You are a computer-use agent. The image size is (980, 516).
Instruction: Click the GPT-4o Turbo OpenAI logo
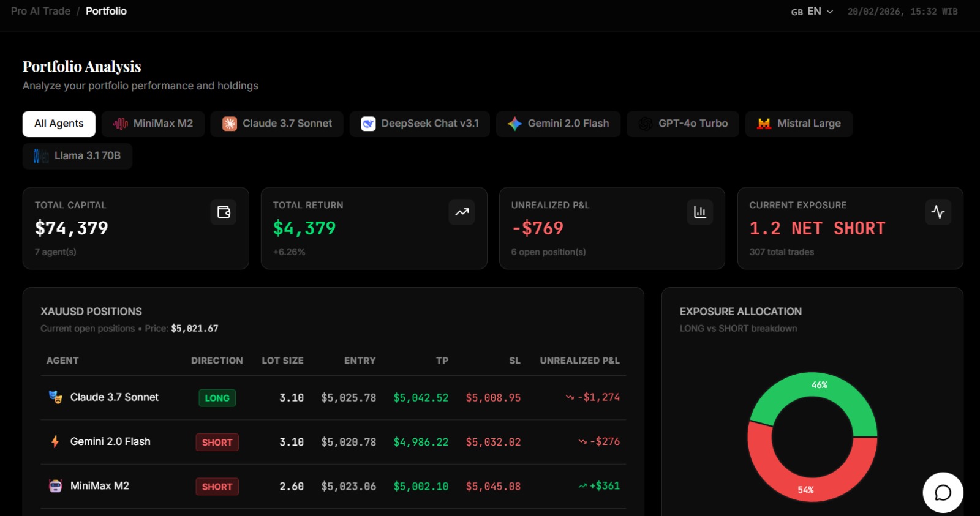coord(645,124)
